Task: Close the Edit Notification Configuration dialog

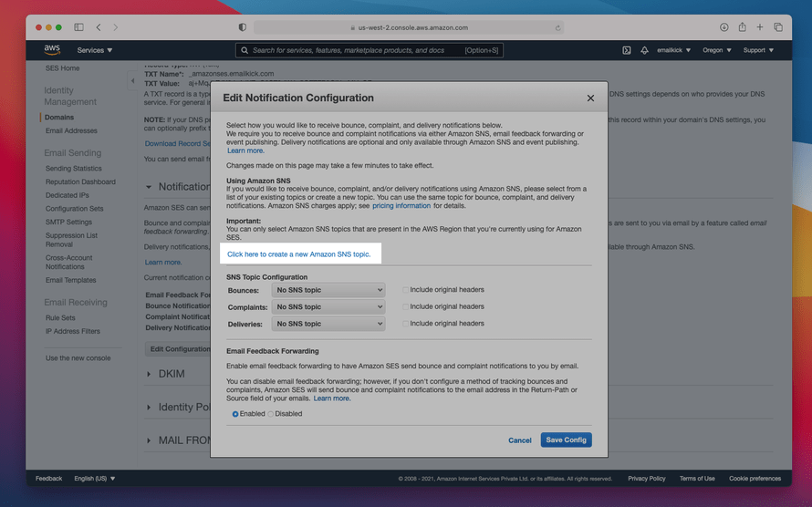Action: [590, 98]
